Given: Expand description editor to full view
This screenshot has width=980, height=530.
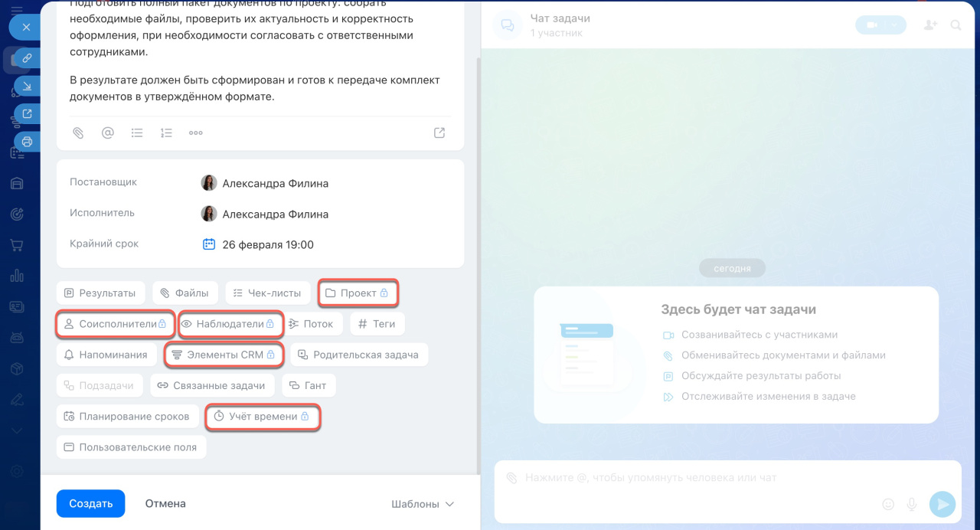Looking at the screenshot, I should click(x=439, y=132).
